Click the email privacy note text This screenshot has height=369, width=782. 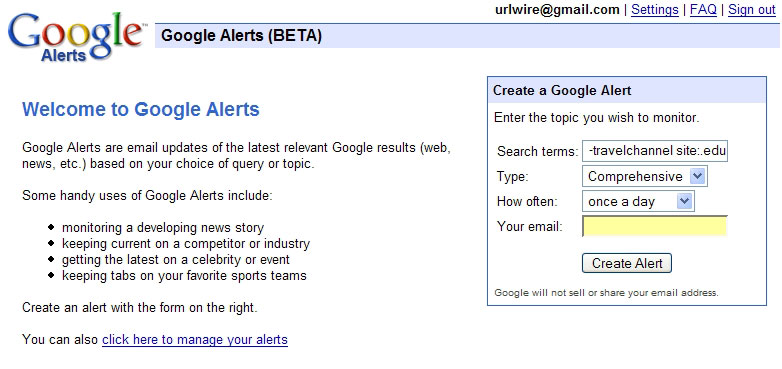click(606, 293)
